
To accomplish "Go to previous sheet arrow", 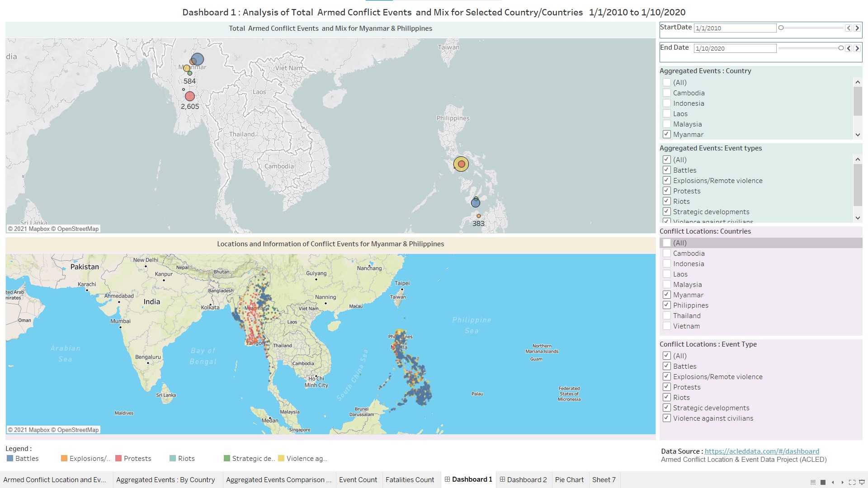I will pyautogui.click(x=833, y=482).
